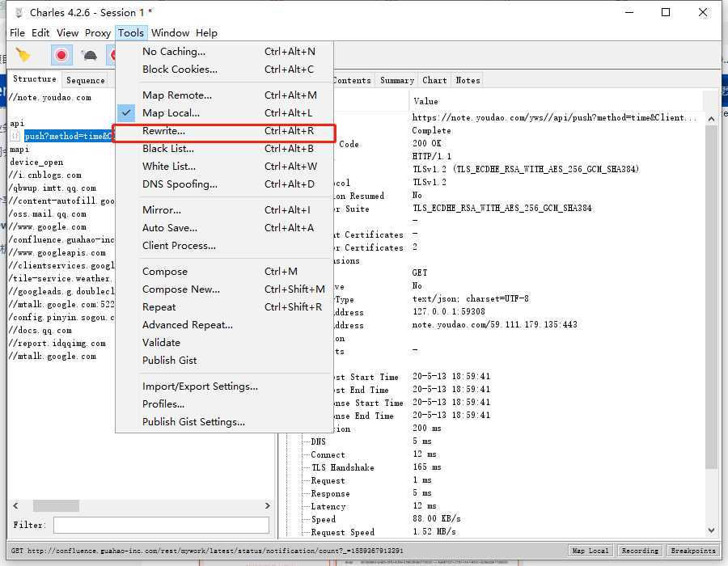Select //i.cnblogs.com host
728x566 pixels.
pos(45,175)
